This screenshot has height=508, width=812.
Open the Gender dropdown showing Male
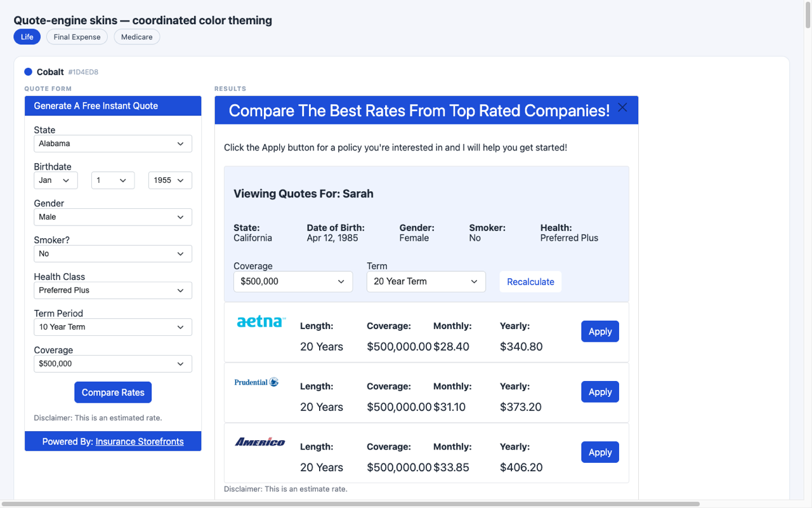(113, 217)
